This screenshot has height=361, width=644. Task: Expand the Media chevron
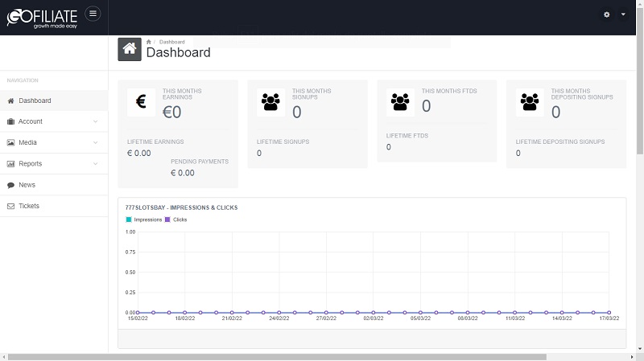coord(95,142)
